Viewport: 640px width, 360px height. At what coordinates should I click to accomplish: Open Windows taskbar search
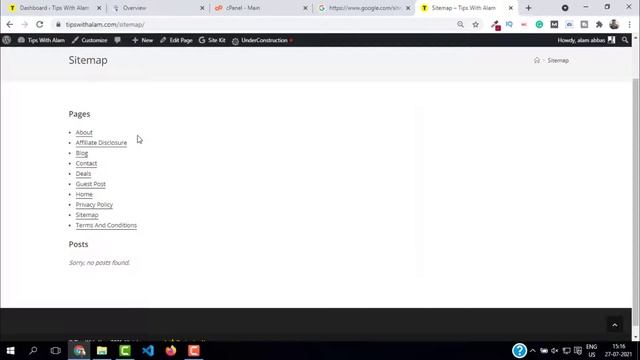point(33,351)
